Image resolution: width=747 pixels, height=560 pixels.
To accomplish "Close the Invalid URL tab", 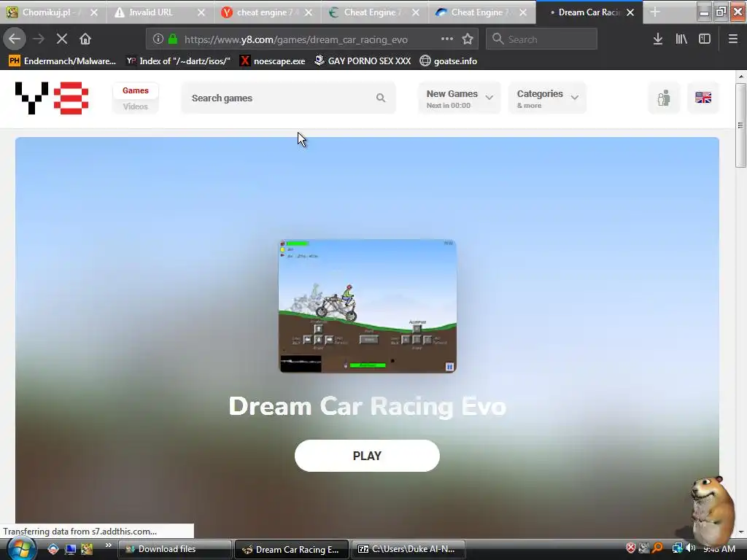I will pyautogui.click(x=201, y=12).
